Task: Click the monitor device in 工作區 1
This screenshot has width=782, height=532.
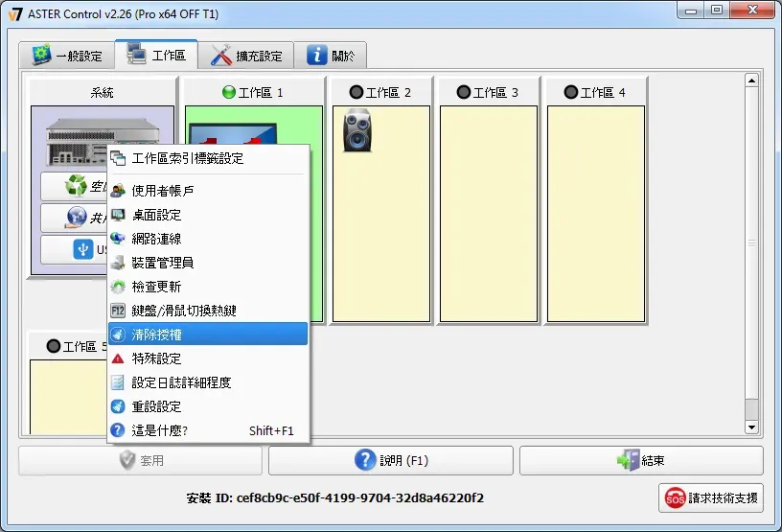Action: pyautogui.click(x=233, y=134)
